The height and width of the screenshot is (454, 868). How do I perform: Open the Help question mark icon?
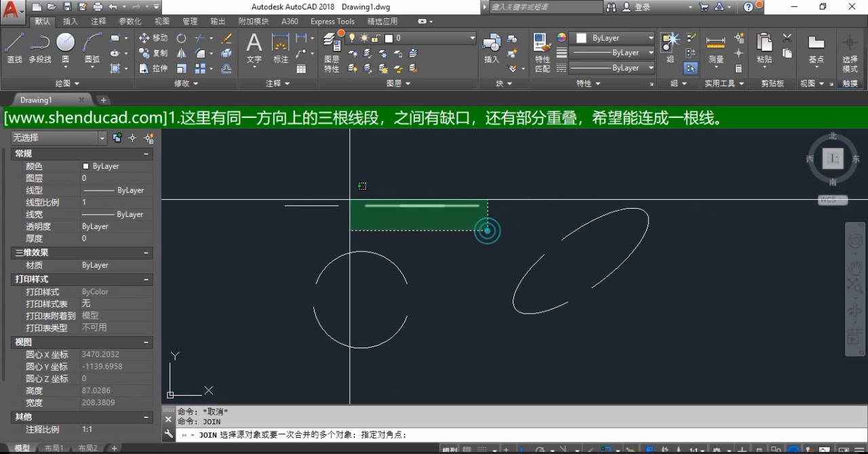749,7
